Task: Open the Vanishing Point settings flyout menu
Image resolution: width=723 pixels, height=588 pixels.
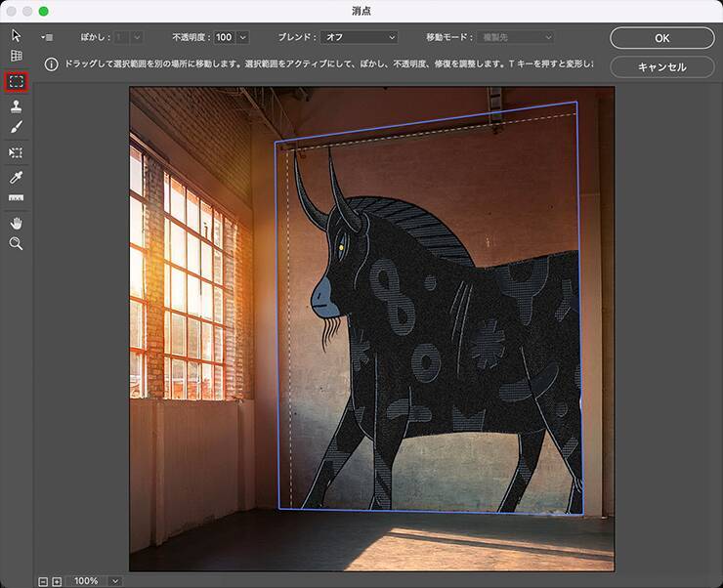Action: point(46,37)
